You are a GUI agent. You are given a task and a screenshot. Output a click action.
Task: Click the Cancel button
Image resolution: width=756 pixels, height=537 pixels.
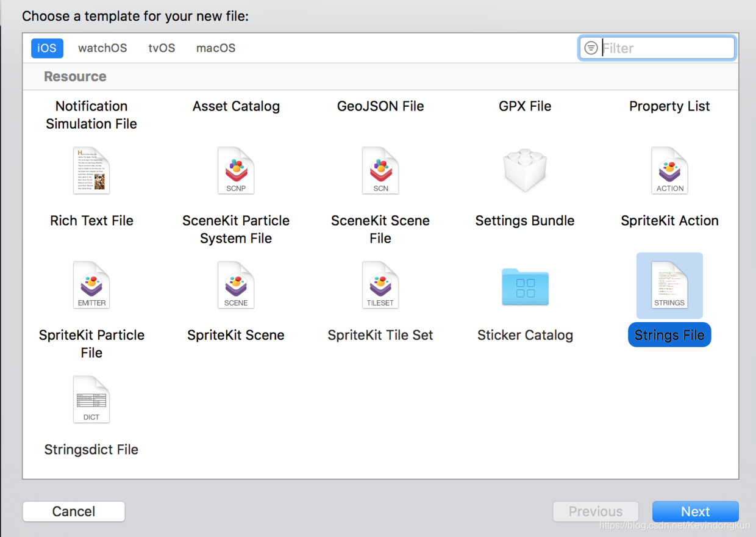click(74, 511)
